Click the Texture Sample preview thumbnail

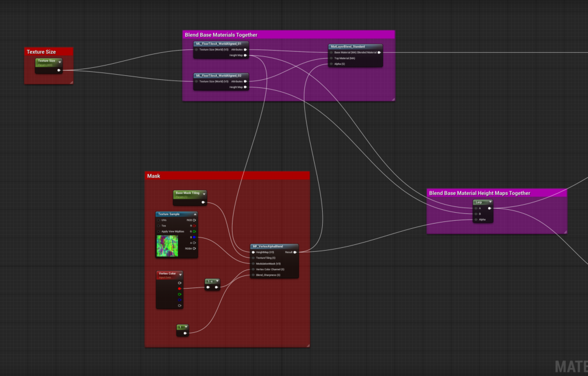167,245
